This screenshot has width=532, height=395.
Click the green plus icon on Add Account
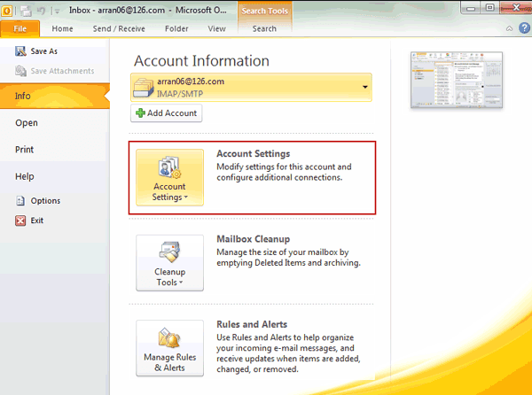tap(140, 113)
